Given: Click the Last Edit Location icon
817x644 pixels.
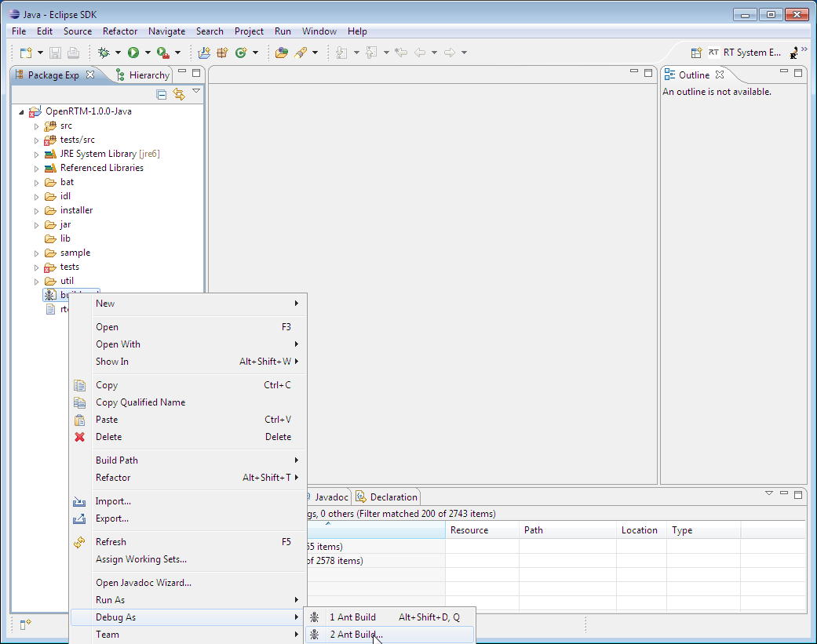Looking at the screenshot, I should point(401,53).
